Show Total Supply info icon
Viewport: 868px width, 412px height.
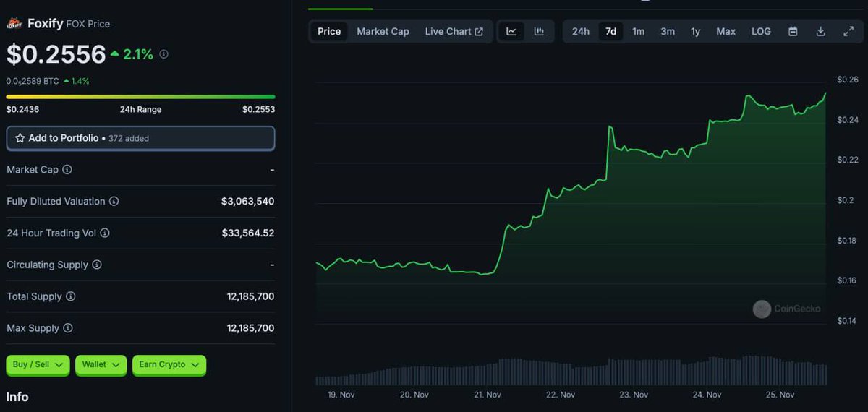71,297
